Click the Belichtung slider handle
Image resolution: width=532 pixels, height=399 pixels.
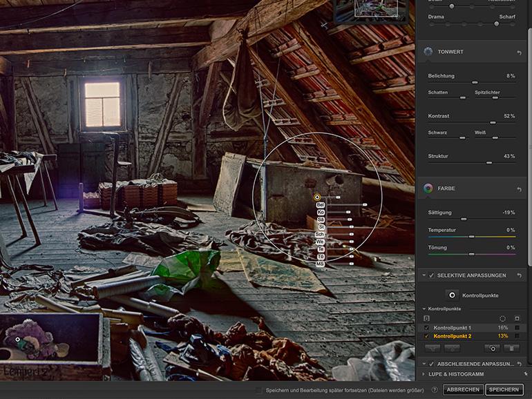pyautogui.click(x=475, y=82)
